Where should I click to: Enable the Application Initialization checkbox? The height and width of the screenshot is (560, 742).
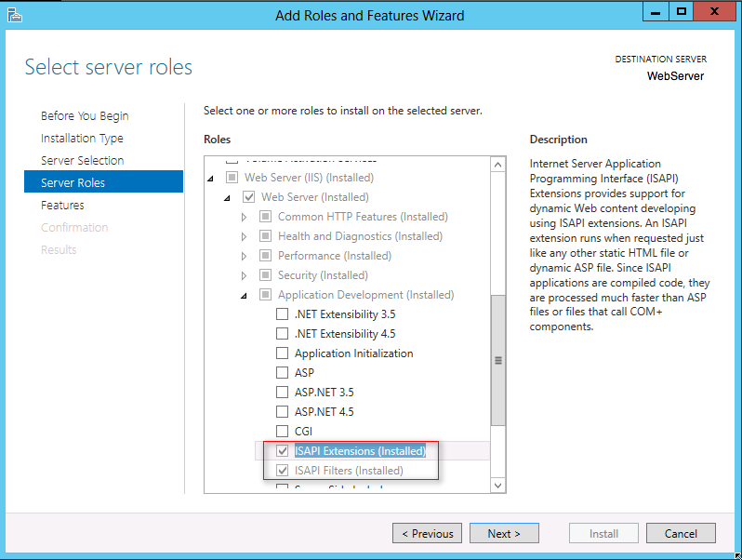tap(283, 353)
